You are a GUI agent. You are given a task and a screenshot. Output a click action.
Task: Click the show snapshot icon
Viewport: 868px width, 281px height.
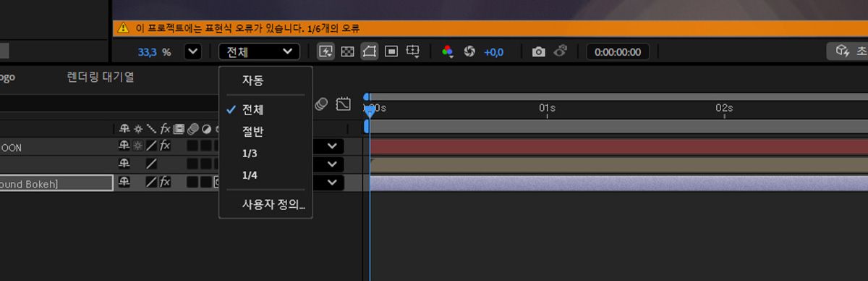(x=561, y=51)
